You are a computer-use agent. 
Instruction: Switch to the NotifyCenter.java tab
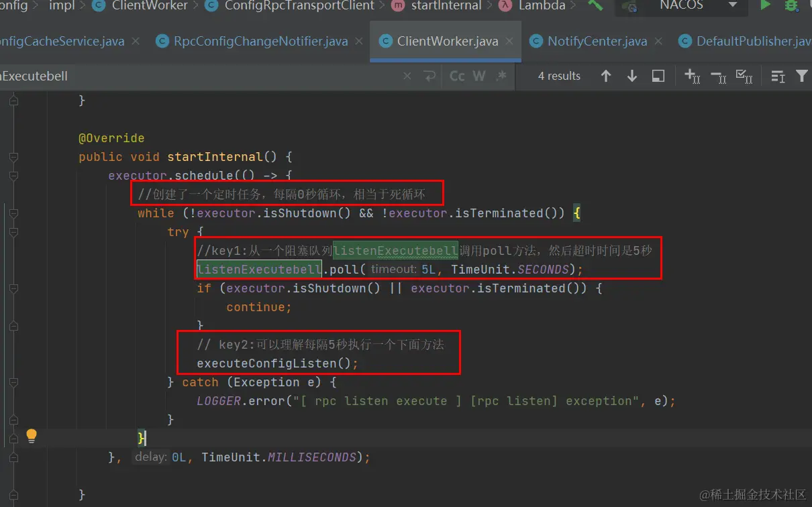(x=597, y=41)
